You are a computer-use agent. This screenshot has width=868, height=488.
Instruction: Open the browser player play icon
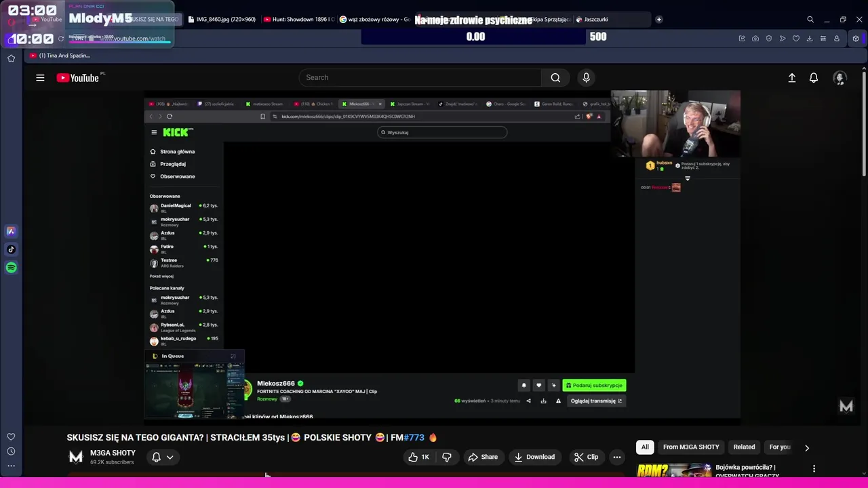[x=783, y=39]
